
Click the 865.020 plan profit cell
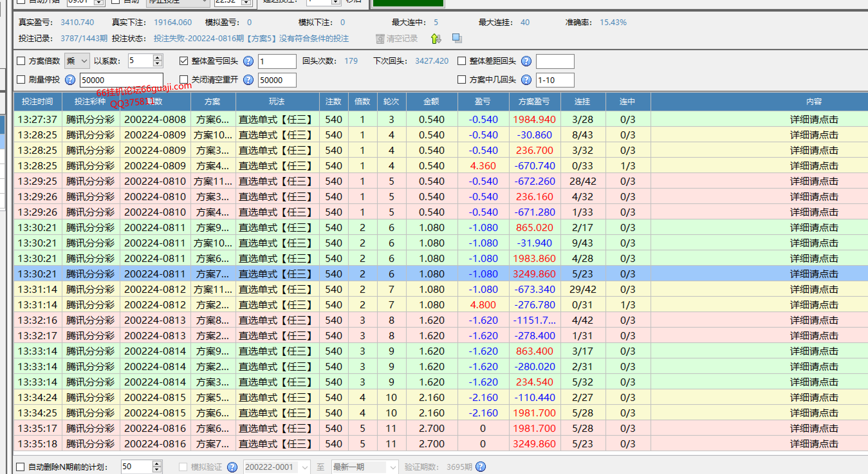534,228
